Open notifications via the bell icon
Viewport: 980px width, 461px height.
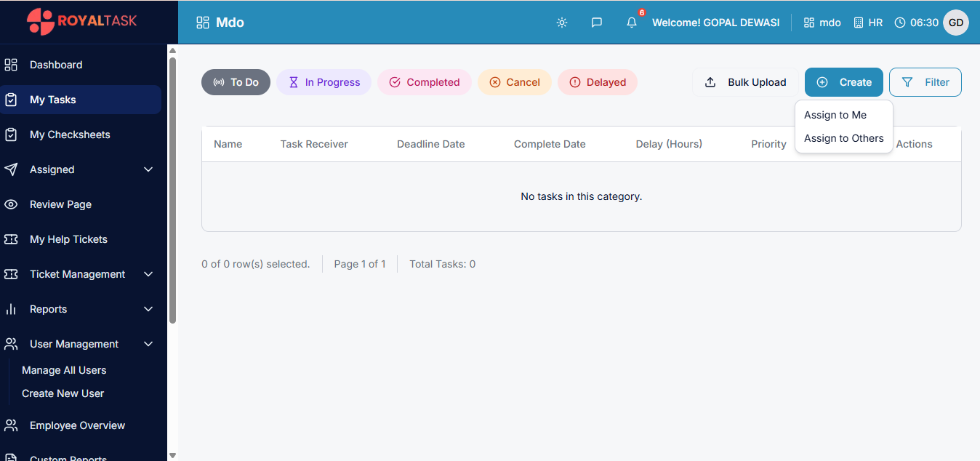[631, 23]
